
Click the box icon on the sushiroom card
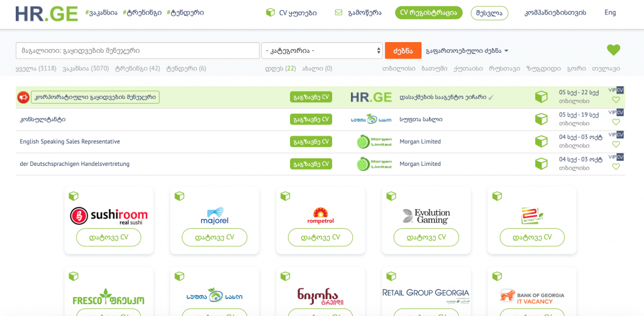(73, 196)
